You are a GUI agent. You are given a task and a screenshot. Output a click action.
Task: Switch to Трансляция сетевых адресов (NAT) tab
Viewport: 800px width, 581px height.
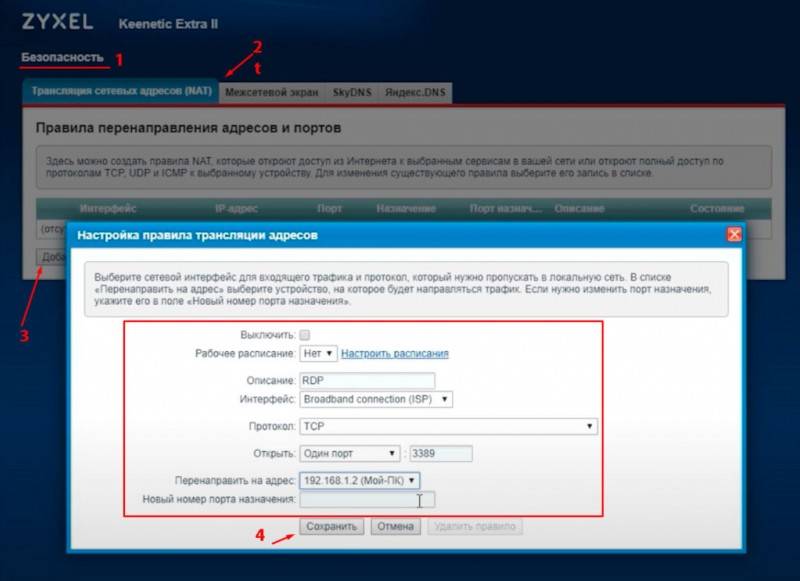(121, 91)
